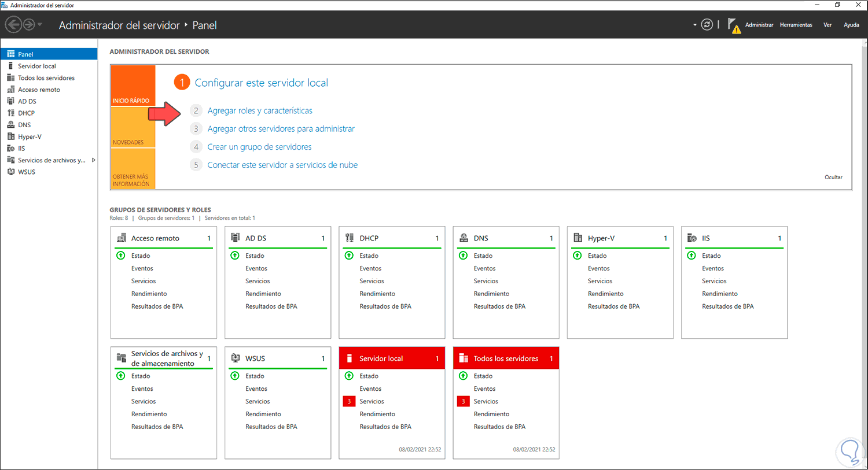Viewport: 868px width, 470px height.
Task: Click the WSUS icon in sidebar
Action: coord(10,172)
